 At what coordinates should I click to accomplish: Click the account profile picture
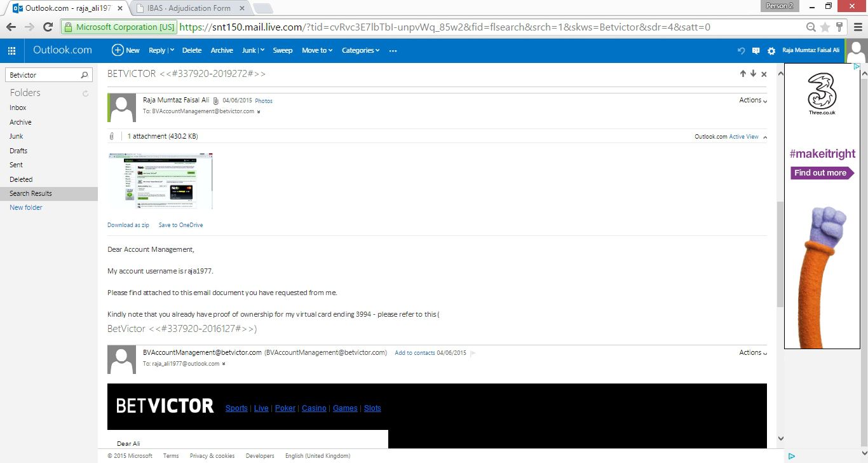(x=856, y=50)
